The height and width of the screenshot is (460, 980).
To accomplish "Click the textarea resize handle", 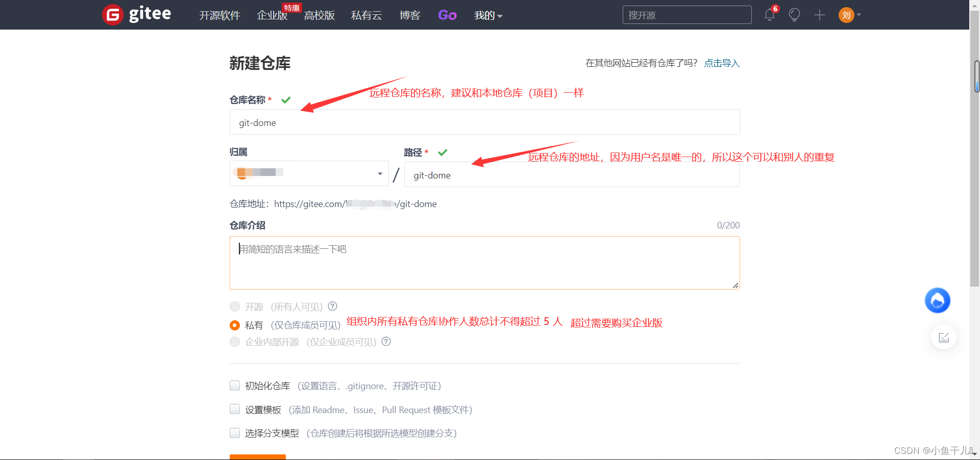I will 736,286.
